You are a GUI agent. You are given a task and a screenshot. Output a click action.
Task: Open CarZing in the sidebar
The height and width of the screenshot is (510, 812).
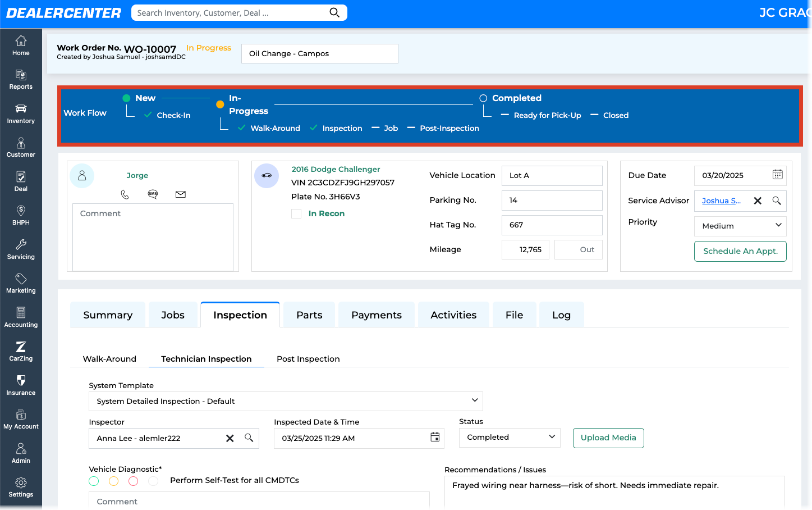coord(21,352)
